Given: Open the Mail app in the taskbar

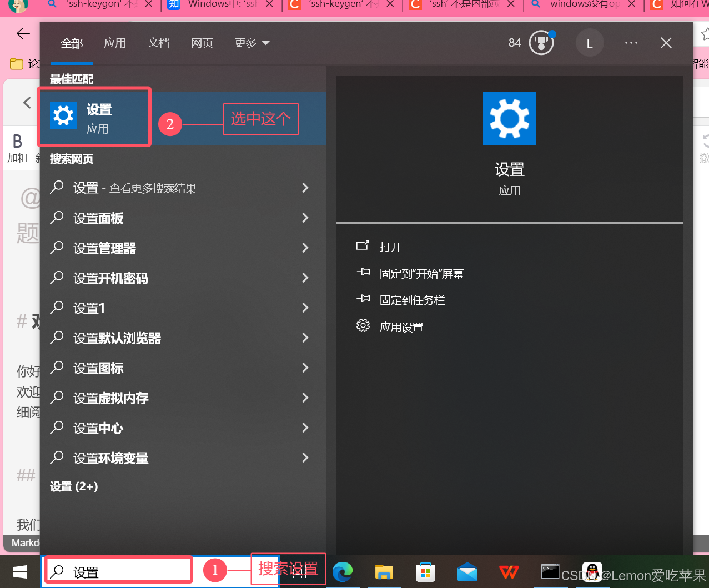Looking at the screenshot, I should [x=467, y=571].
